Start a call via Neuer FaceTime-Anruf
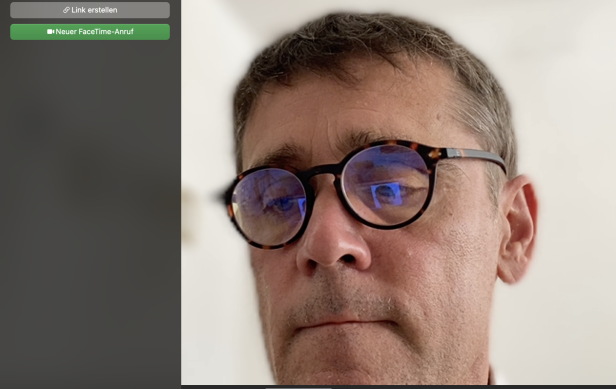 click(90, 32)
